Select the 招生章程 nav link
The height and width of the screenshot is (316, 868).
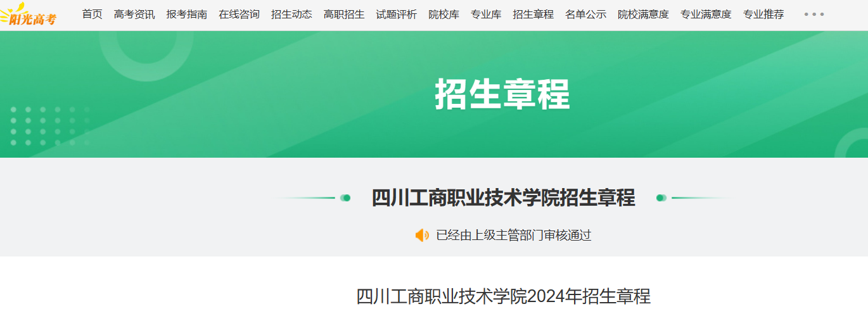click(x=533, y=14)
